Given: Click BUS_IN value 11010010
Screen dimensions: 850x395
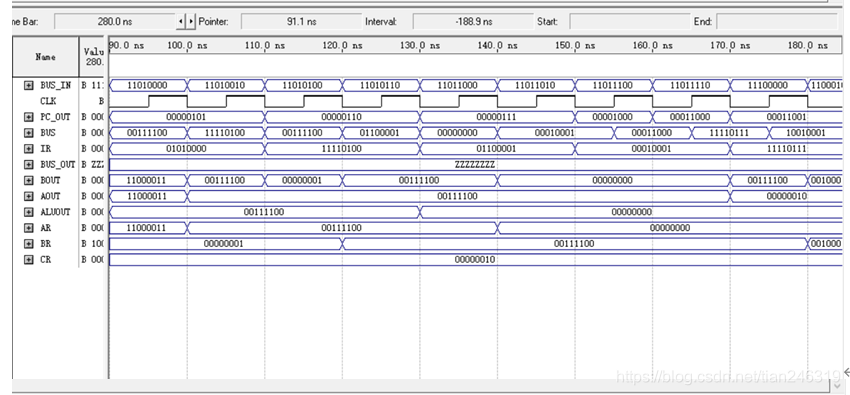Looking at the screenshot, I should [x=225, y=85].
